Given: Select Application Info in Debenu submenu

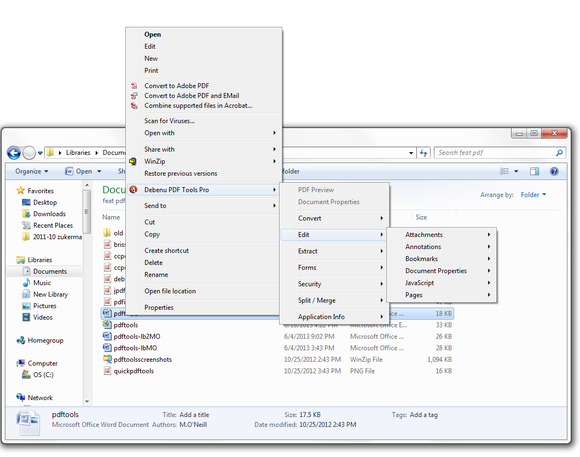Looking at the screenshot, I should (321, 317).
